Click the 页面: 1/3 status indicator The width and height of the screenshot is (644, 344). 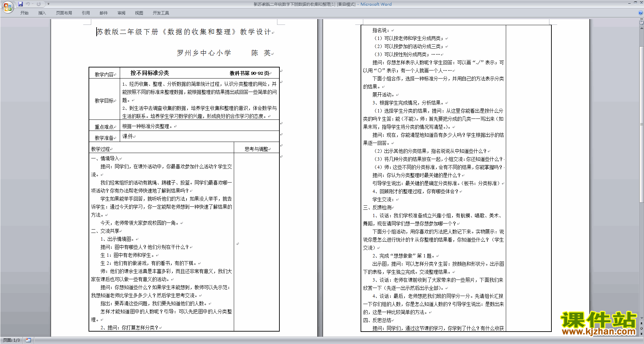click(x=11, y=340)
